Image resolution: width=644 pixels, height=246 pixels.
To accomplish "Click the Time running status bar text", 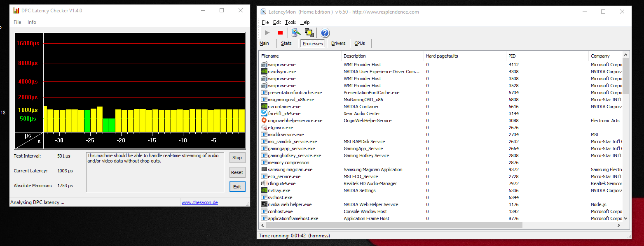I will point(294,236).
